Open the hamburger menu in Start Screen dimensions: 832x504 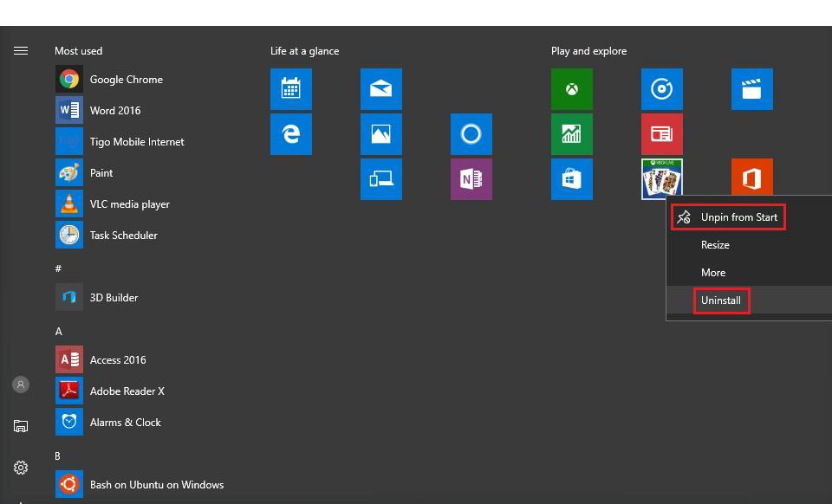pyautogui.click(x=21, y=51)
